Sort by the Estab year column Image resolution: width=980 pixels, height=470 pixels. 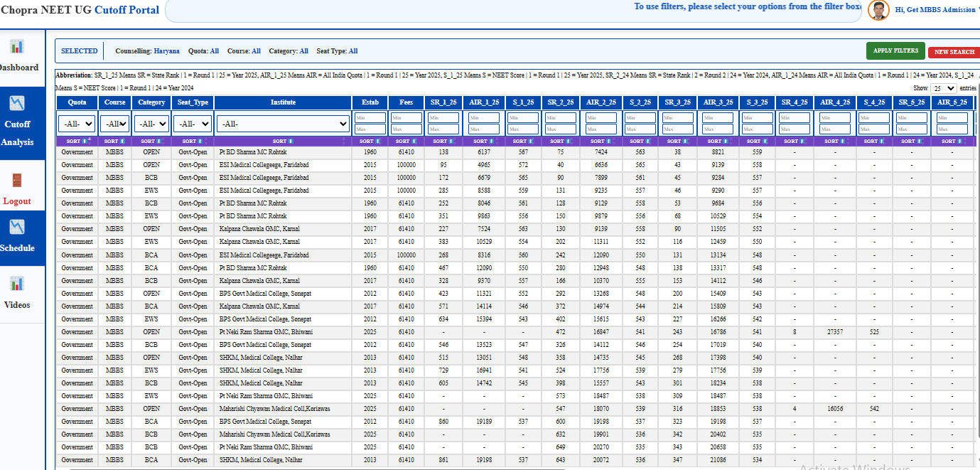click(370, 141)
